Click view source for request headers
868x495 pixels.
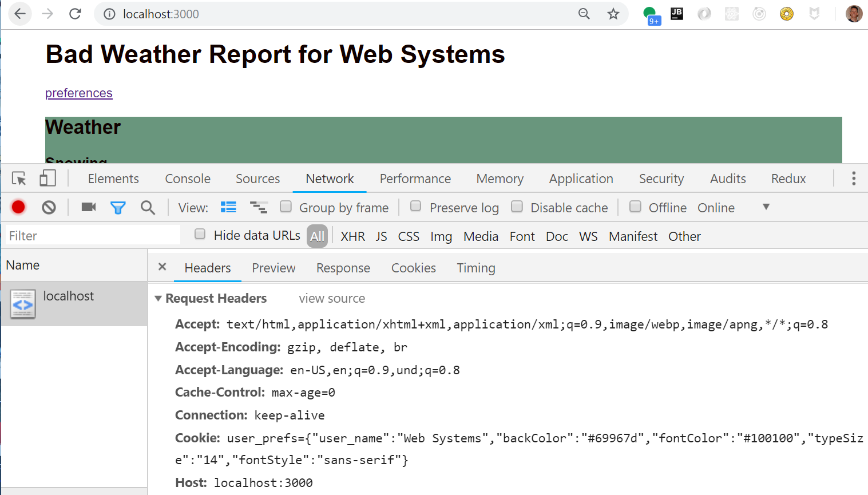tap(331, 299)
